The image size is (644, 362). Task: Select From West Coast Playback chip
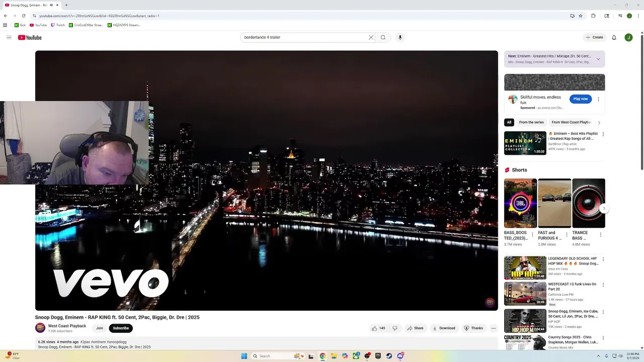click(571, 122)
